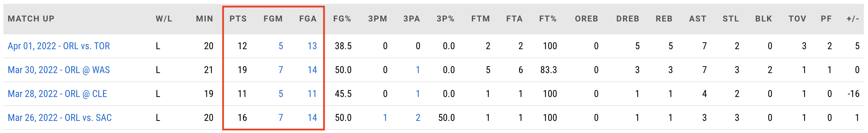Sort table by FGA column header
The image size is (868, 133).
(308, 19)
